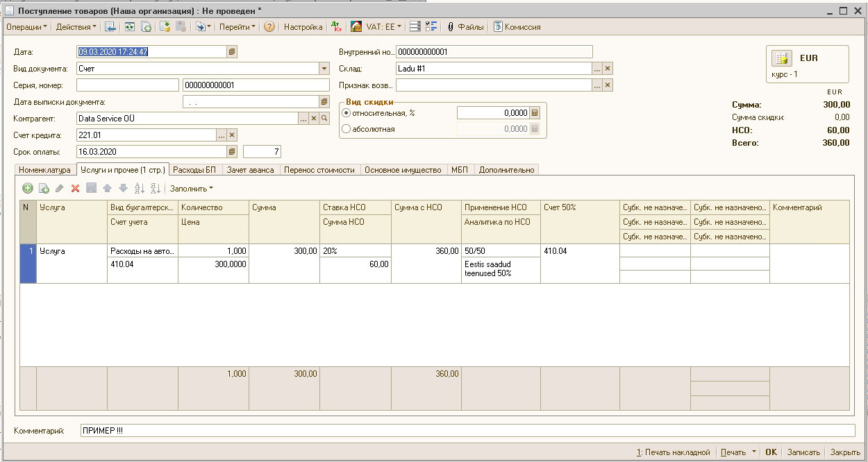
Task: Open the Заполнить dropdown menu
Action: pyautogui.click(x=192, y=188)
